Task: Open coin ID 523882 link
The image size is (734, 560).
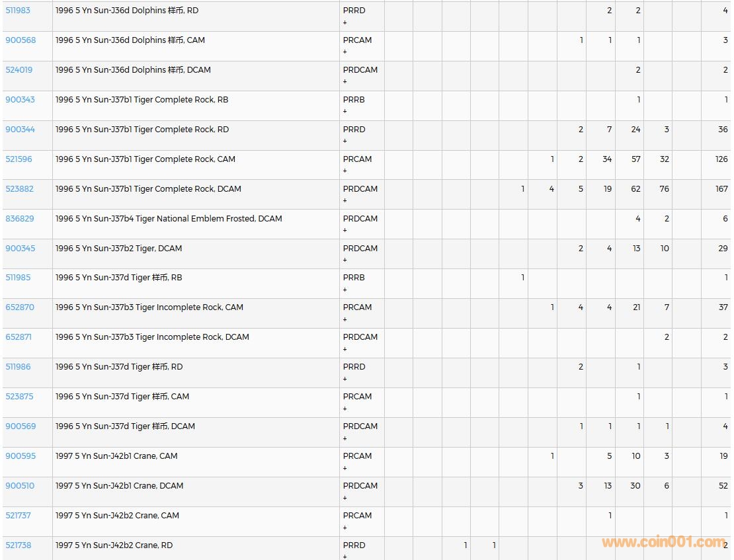Action: (19, 189)
